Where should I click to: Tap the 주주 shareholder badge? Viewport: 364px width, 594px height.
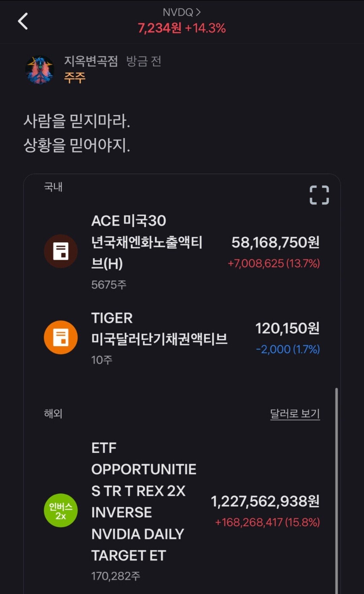tap(75, 78)
